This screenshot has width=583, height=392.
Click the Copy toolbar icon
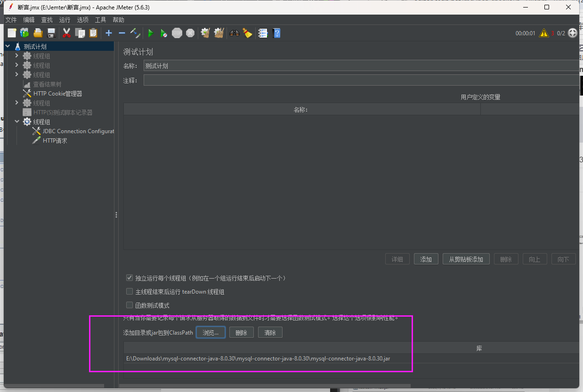point(80,33)
